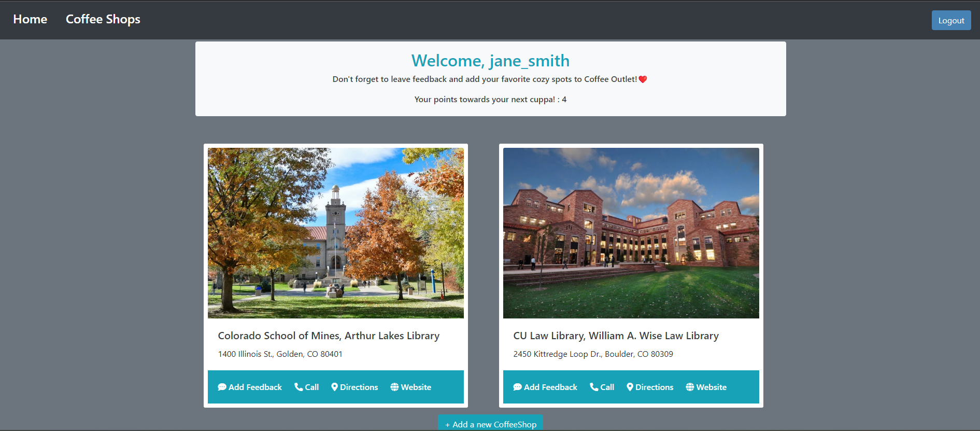The image size is (980, 431).
Task: Click the Logout button
Action: tap(951, 20)
